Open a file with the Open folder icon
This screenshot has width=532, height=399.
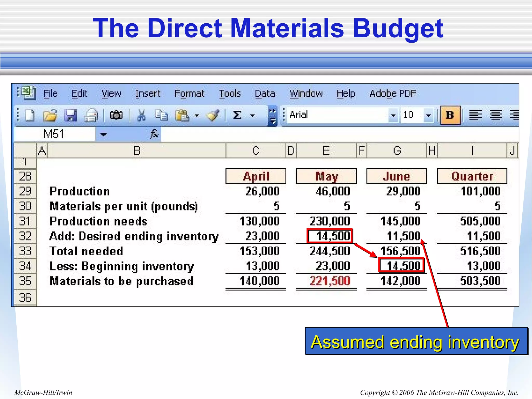coord(50,115)
